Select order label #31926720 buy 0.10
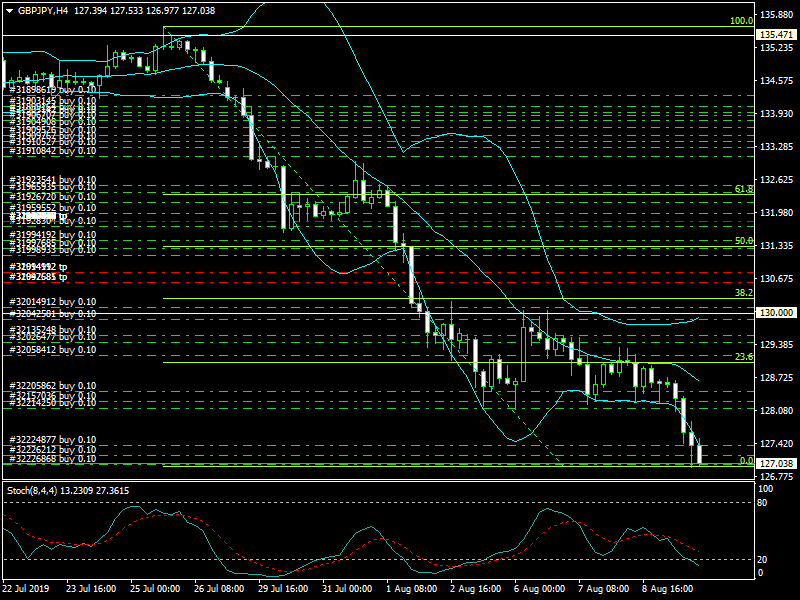 pos(53,196)
